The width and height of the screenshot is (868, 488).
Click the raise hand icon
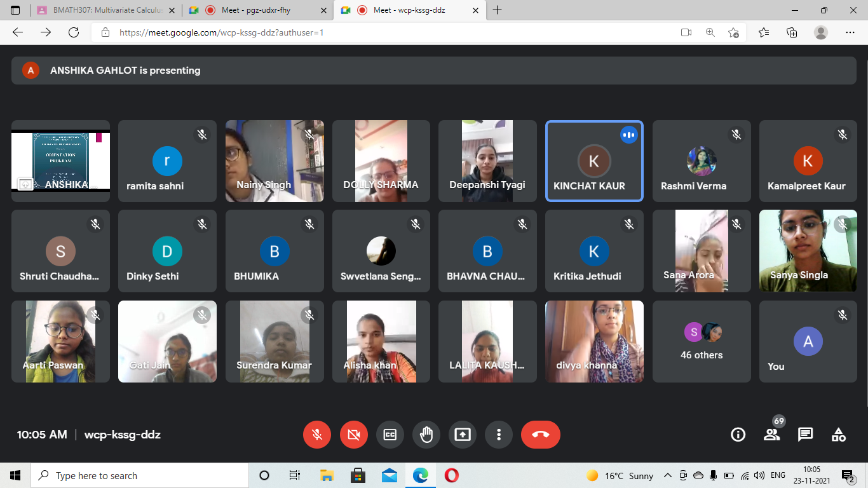point(426,435)
